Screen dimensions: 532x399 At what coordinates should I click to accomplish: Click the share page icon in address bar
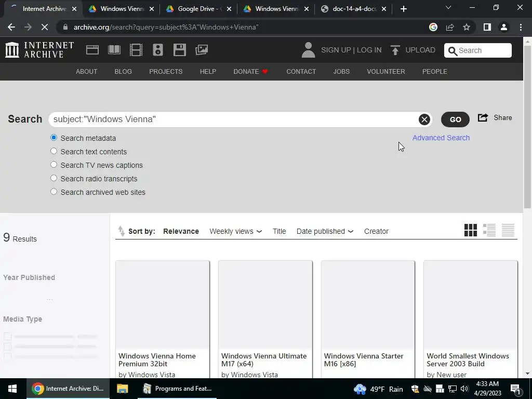pos(450,27)
